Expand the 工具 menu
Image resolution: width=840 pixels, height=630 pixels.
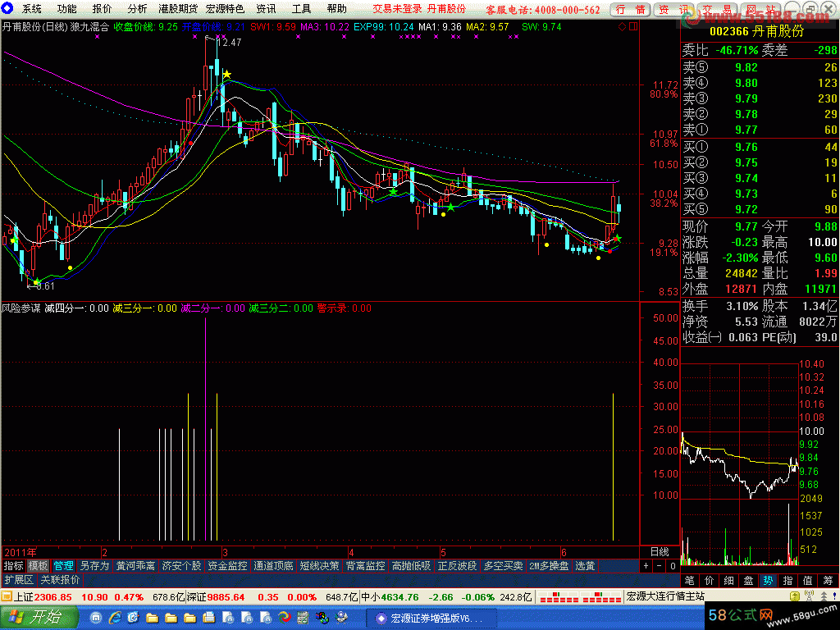click(x=301, y=9)
